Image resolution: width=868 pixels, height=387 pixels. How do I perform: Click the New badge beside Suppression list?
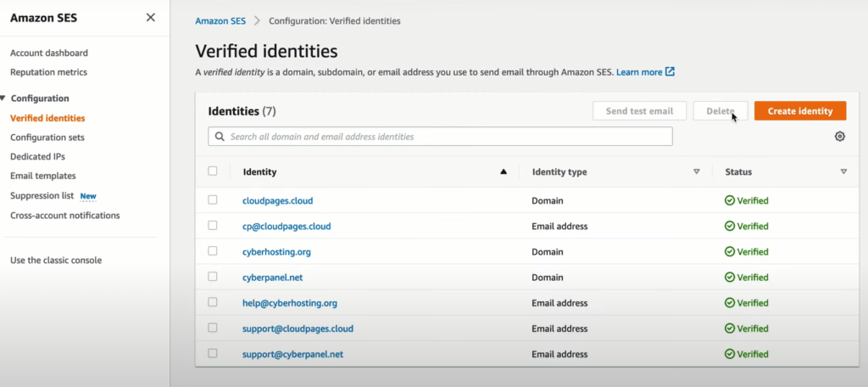(88, 196)
